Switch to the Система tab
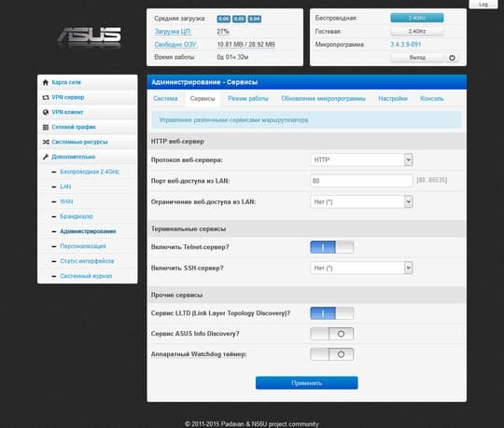 165,99
